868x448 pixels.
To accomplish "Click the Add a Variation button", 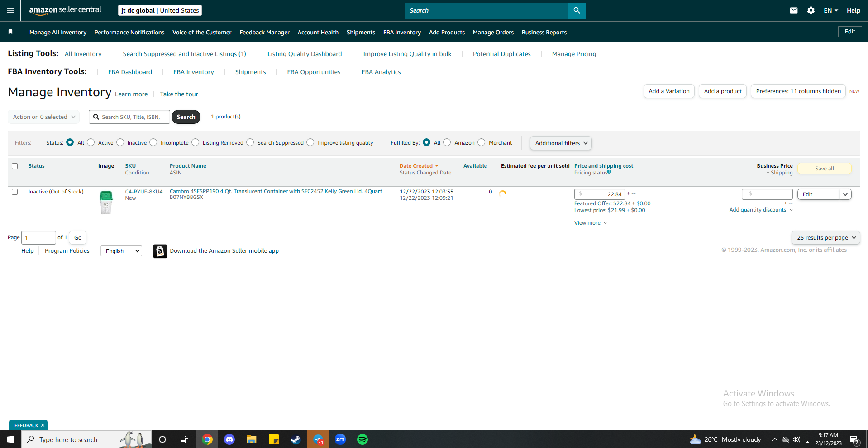I will (669, 91).
